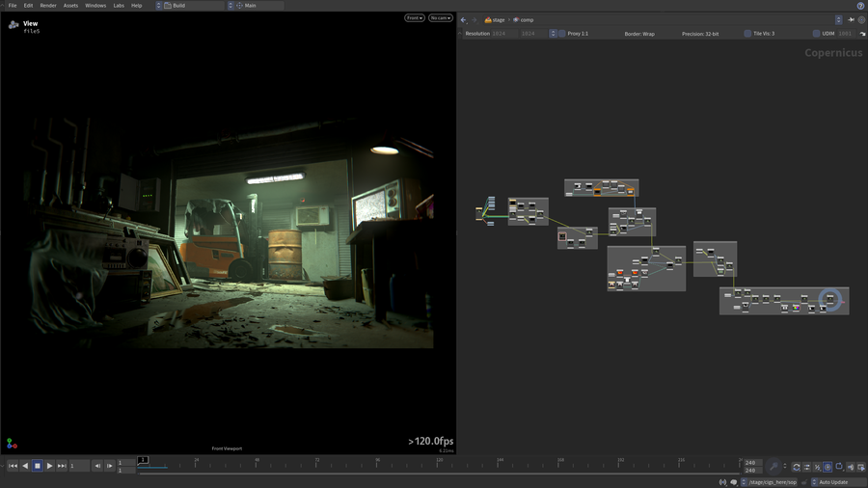The height and width of the screenshot is (488, 868).
Task: Click the View file5 viewer icon
Action: pos(14,25)
